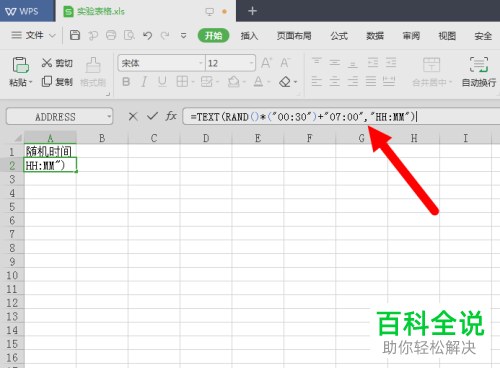
Task: Expand quick access toolbar customize arrow
Action: [x=183, y=35]
